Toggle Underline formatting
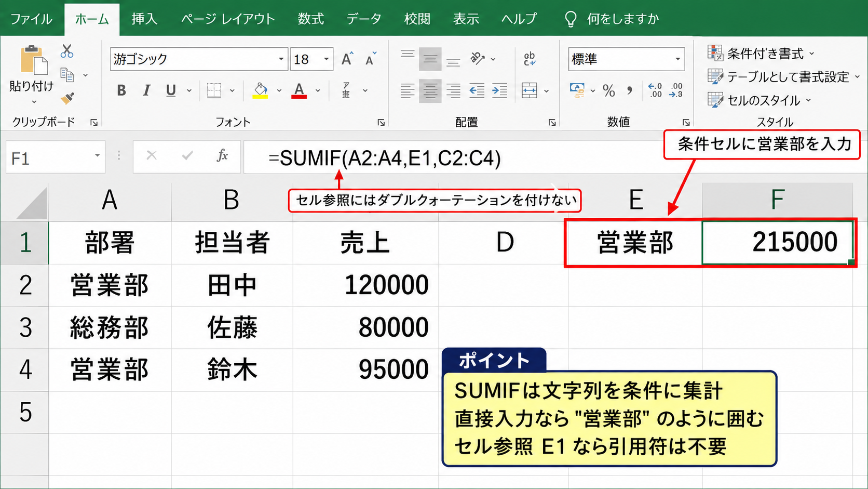The image size is (868, 489). (171, 90)
